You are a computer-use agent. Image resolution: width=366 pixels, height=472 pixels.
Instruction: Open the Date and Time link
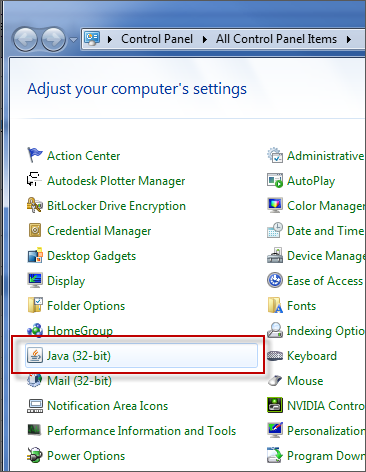pyautogui.click(x=326, y=231)
